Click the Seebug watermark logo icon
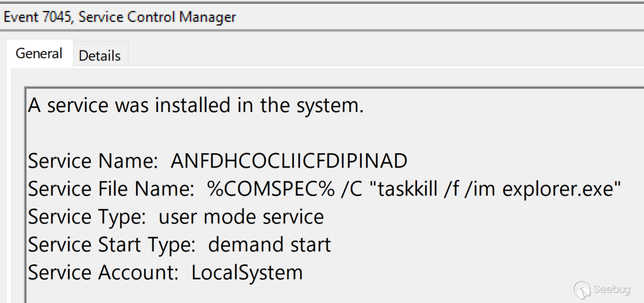Screen dimensions: 644x303 pos(582,289)
